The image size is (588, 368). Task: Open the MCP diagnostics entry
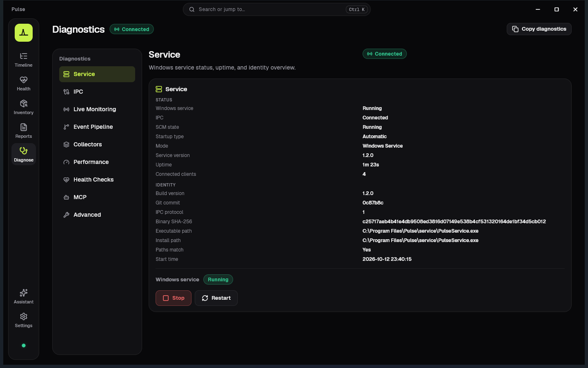tap(97, 197)
